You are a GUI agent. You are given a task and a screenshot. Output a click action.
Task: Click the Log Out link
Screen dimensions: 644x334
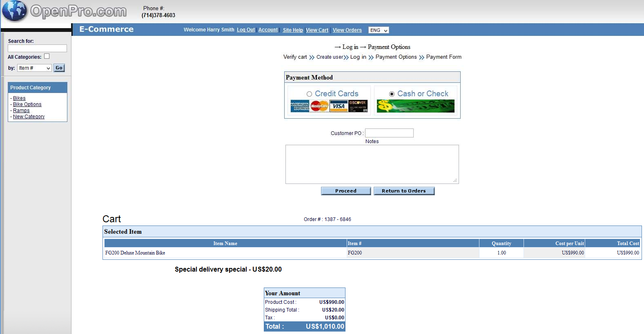coord(246,30)
